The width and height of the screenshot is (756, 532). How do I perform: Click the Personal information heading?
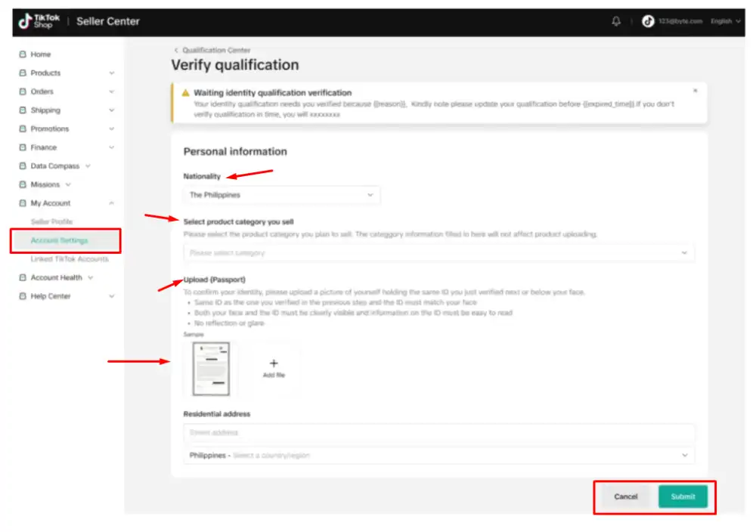click(x=235, y=152)
